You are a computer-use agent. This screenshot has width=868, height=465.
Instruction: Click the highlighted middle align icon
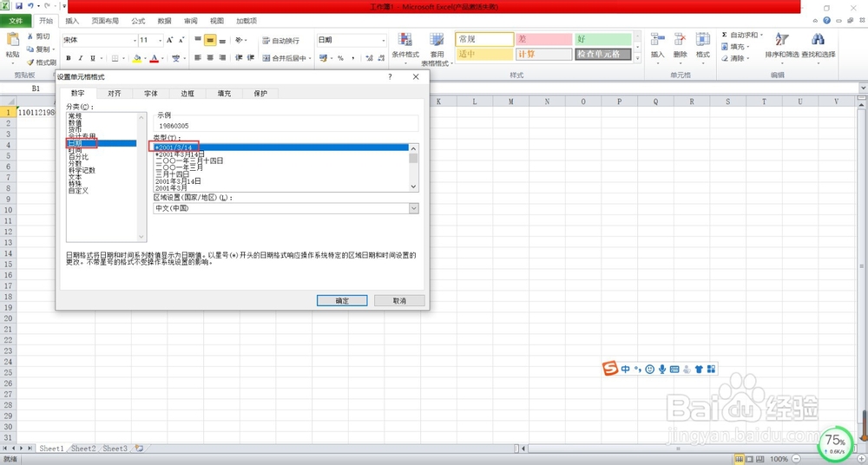coord(210,40)
